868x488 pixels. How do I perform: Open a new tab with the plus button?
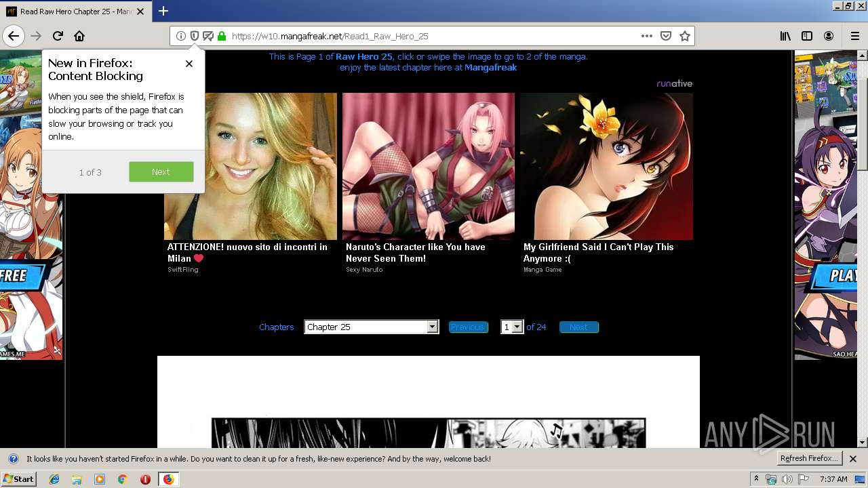pos(163,11)
